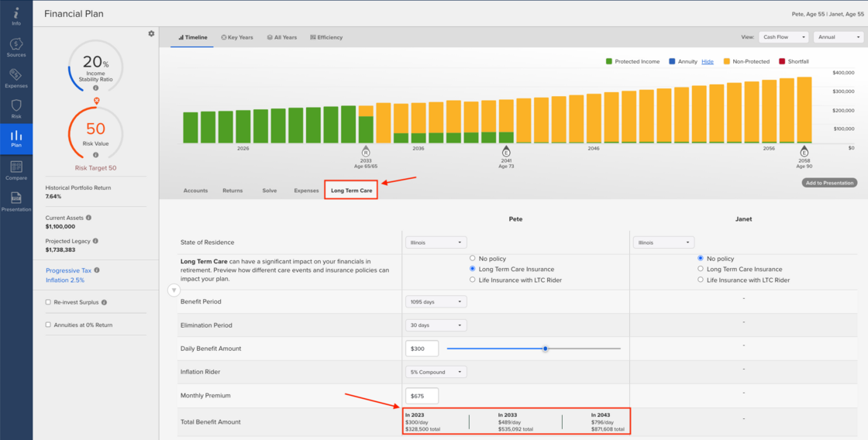Select No policy for Janet

coord(701,259)
